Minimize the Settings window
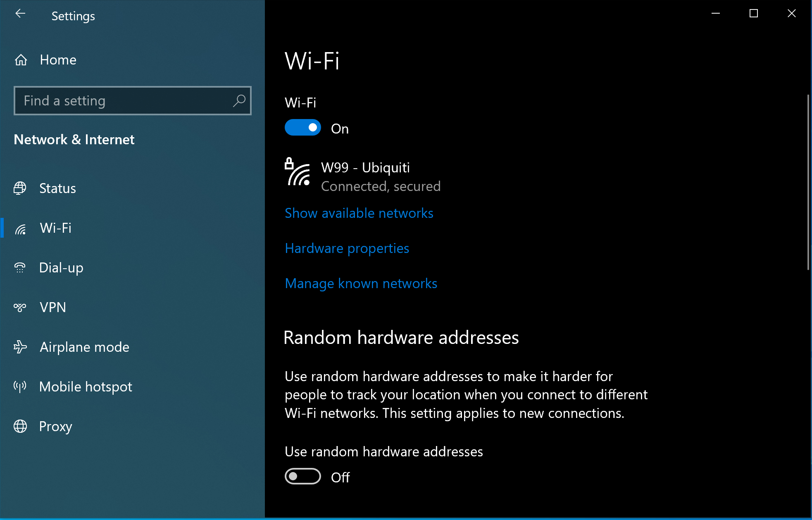Viewport: 812px width, 520px height. tap(716, 13)
